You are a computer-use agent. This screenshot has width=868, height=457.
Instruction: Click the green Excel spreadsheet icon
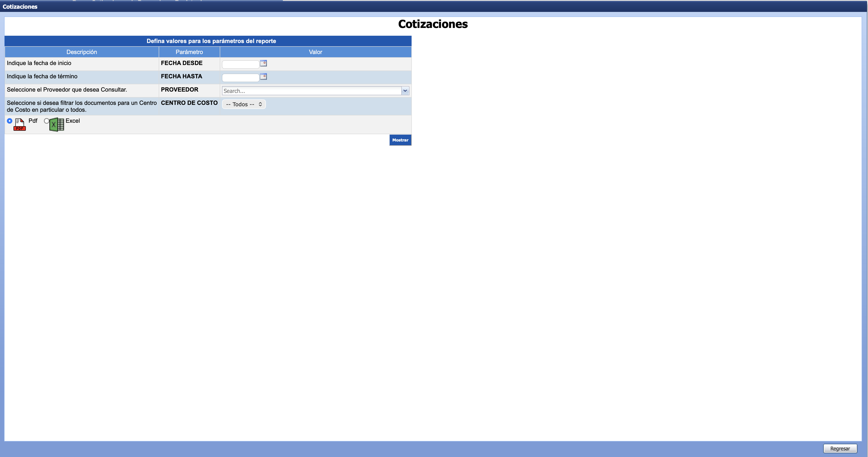[x=57, y=125]
